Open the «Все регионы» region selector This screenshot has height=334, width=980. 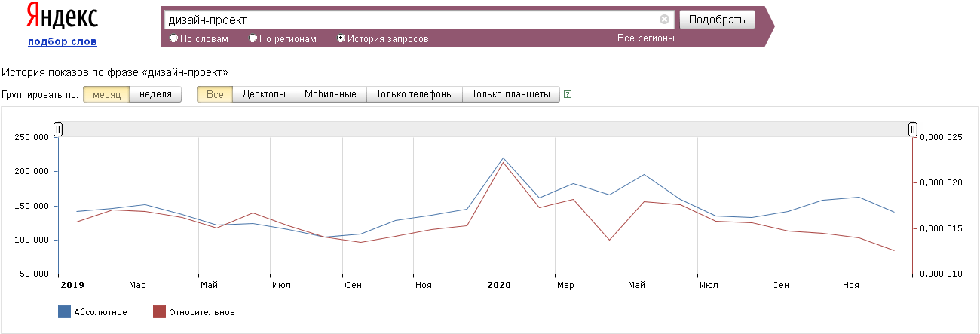coord(645,38)
